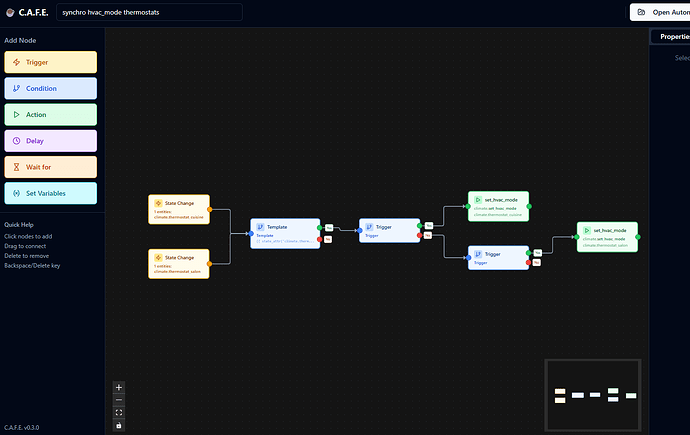Zoom out on the canvas
The image size is (690, 435).
click(119, 399)
